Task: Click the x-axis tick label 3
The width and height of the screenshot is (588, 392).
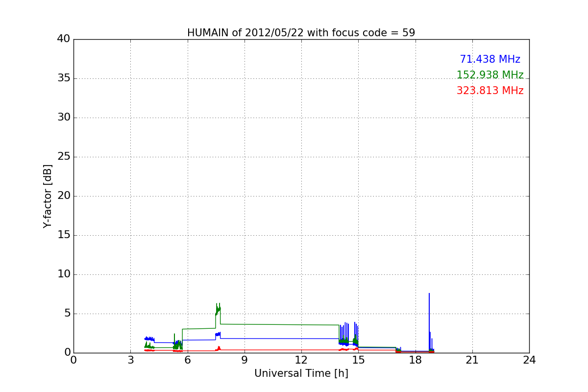Action: click(x=130, y=360)
